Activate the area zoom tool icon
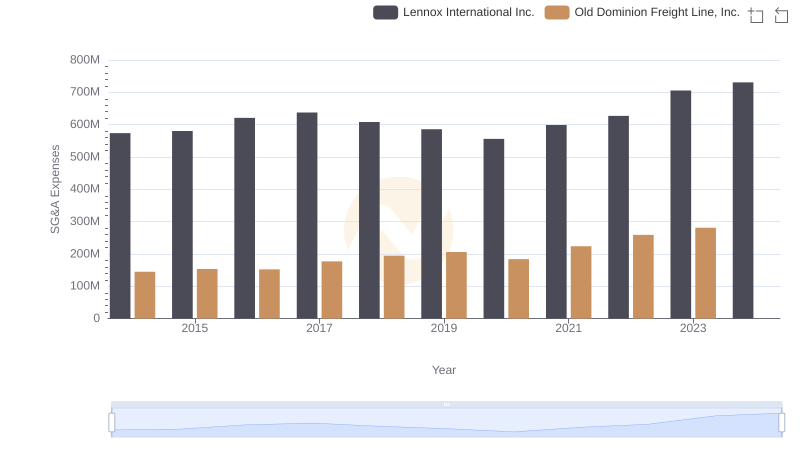 click(x=756, y=15)
